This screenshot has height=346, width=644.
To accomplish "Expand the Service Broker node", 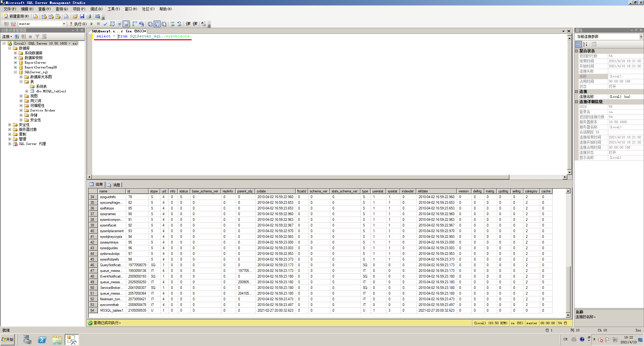I will tap(21, 110).
